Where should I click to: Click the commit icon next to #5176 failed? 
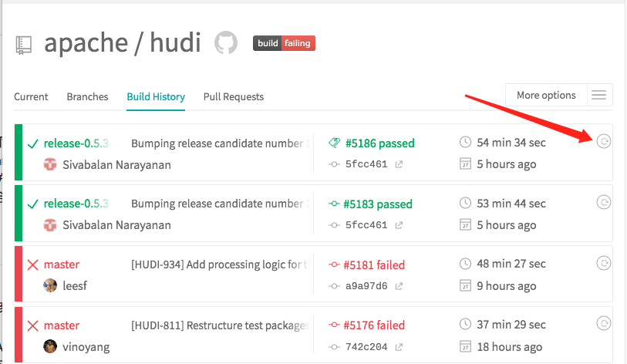(x=334, y=325)
